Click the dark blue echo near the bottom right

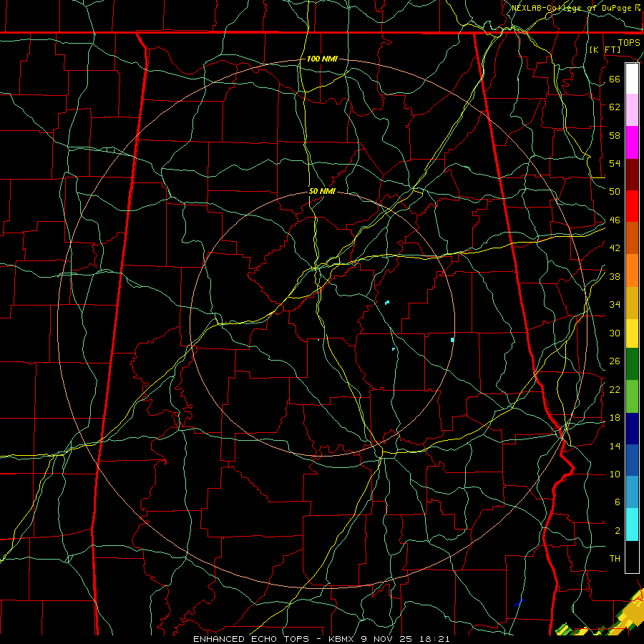click(x=519, y=602)
